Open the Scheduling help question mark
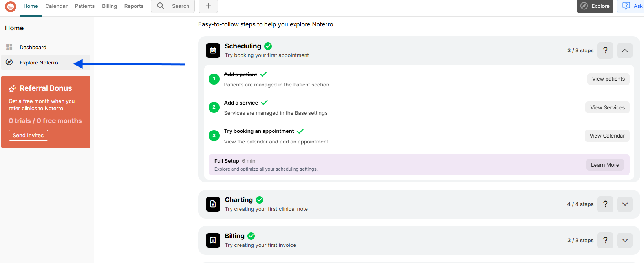 pyautogui.click(x=605, y=50)
